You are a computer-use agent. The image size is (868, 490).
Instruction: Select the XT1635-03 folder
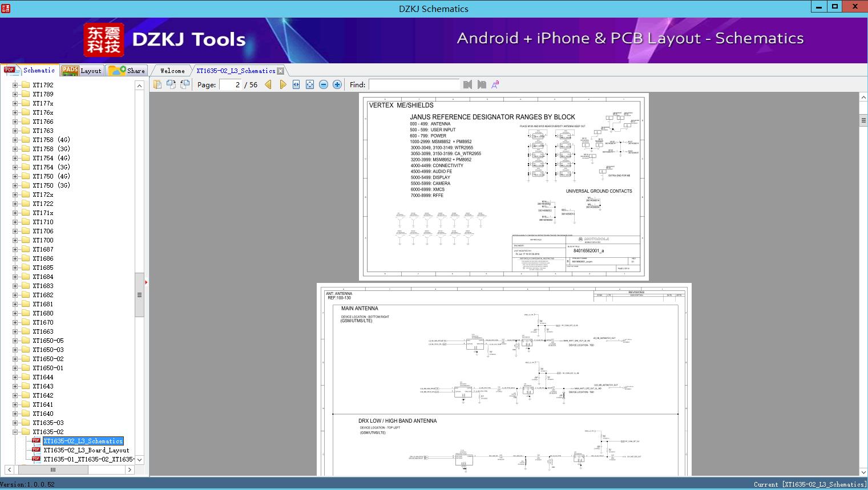coord(48,423)
